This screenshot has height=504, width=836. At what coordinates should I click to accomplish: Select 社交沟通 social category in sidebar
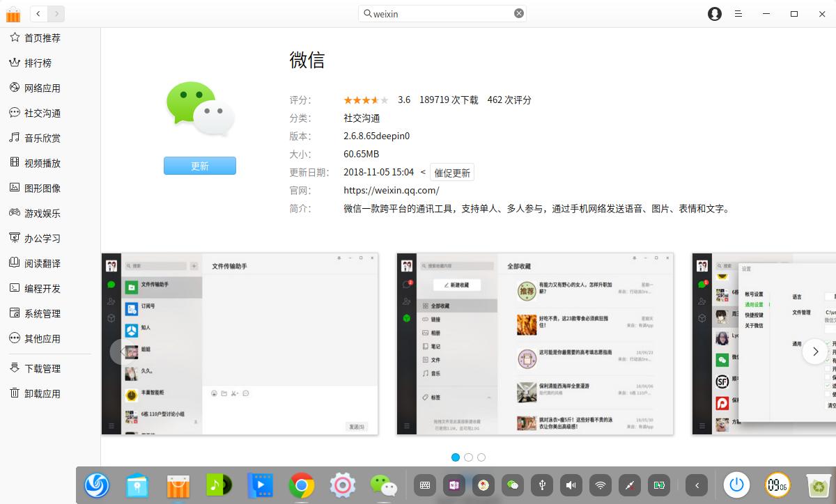tap(46, 113)
